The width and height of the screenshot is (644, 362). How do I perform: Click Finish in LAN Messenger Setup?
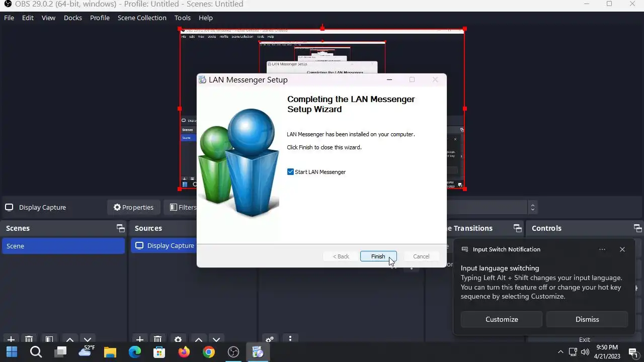[378, 256]
